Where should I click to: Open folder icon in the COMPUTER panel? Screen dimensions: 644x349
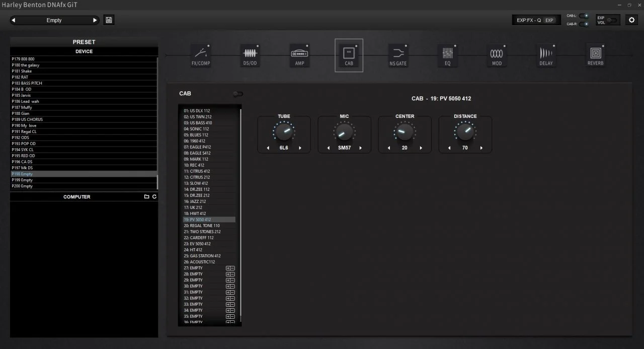click(x=146, y=197)
